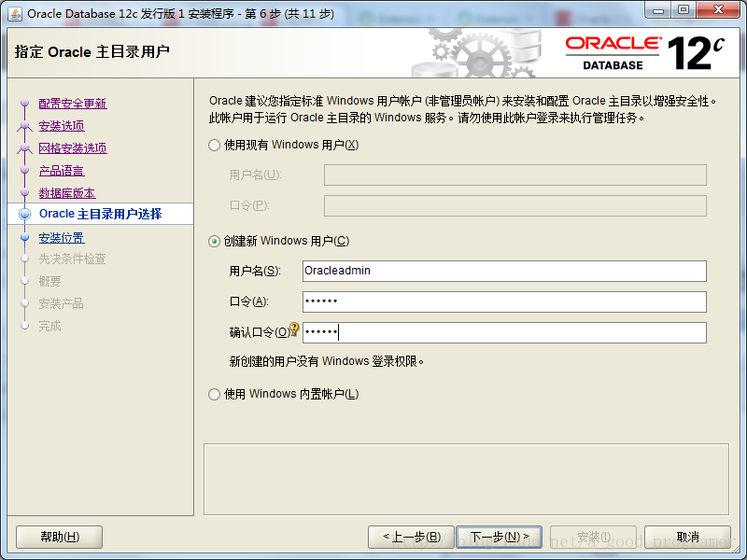Go back with 上一步(B) button
Screen dimensions: 747x560
(412, 538)
